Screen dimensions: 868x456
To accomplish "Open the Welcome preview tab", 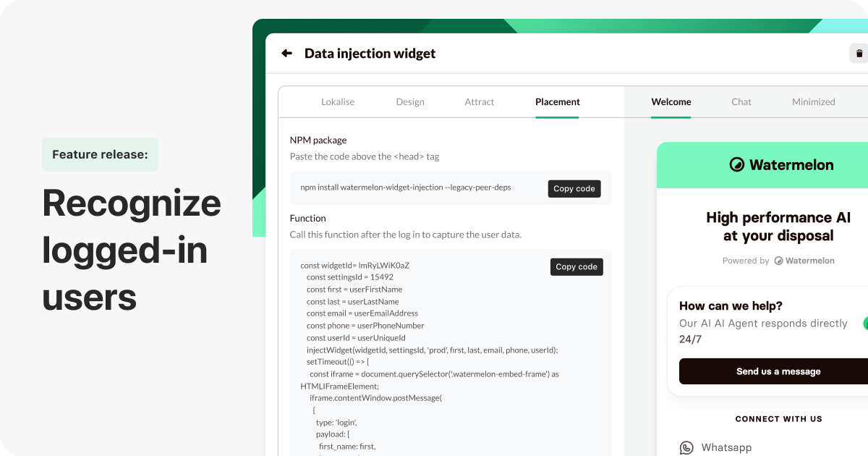I will tap(671, 101).
